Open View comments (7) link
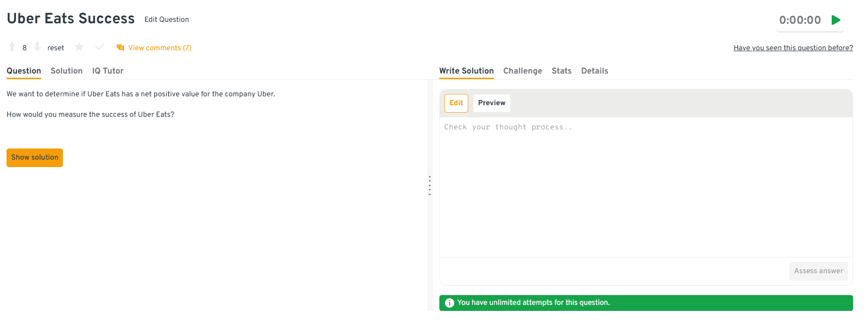Screen dimensions: 868x323 point(160,48)
